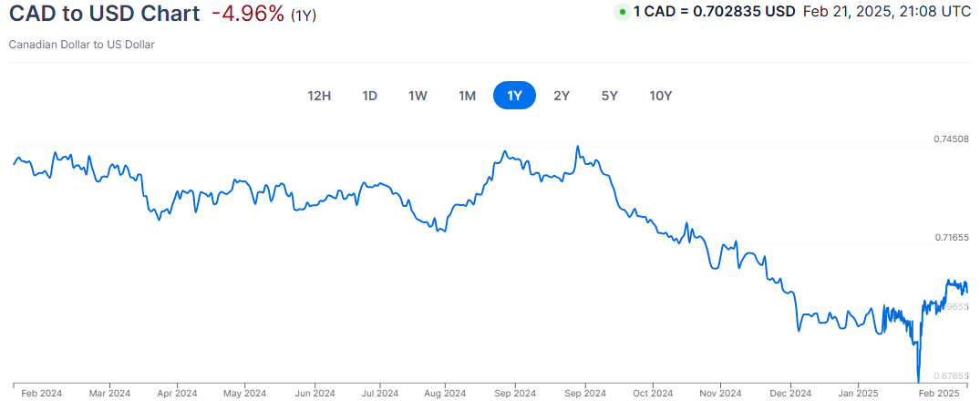Click the Dec 2024 x-axis marker
The height and width of the screenshot is (401, 980).
[x=789, y=394]
